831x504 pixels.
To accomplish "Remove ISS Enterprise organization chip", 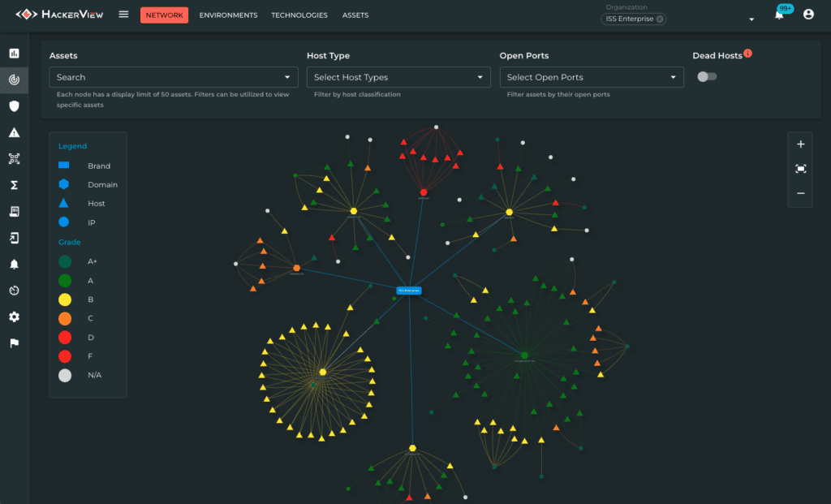I will tap(660, 19).
